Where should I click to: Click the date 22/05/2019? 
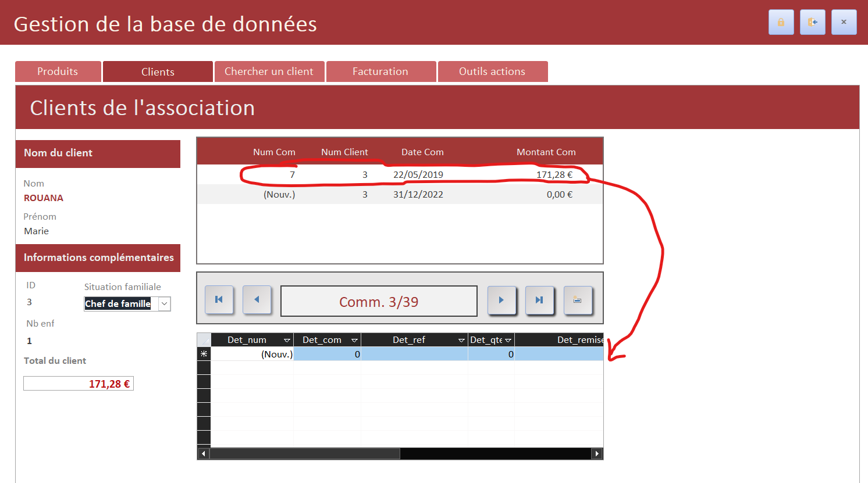(418, 174)
